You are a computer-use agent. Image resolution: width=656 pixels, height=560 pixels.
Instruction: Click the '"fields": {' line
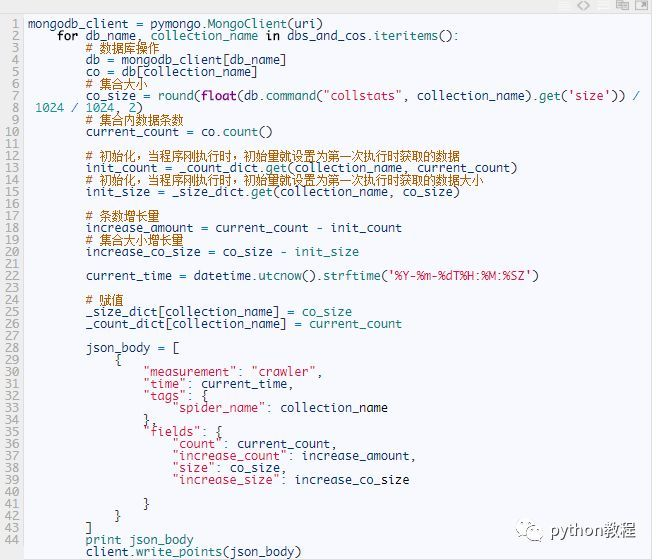coord(183,432)
